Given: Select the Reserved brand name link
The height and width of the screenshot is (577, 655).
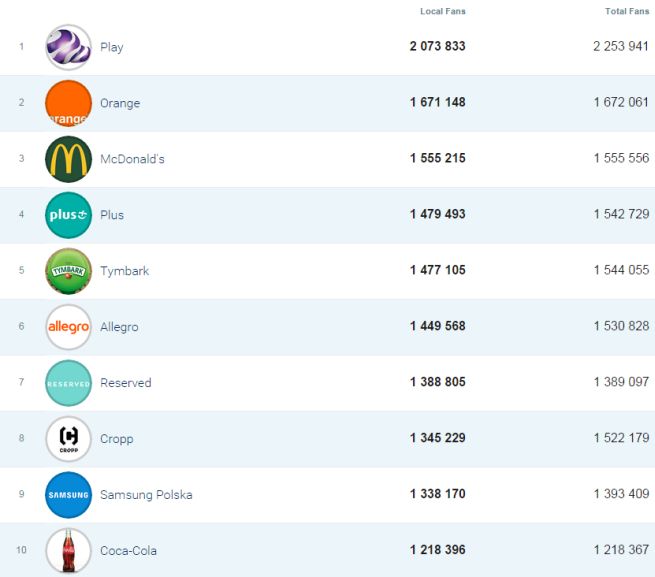Looking at the screenshot, I should (x=126, y=383).
